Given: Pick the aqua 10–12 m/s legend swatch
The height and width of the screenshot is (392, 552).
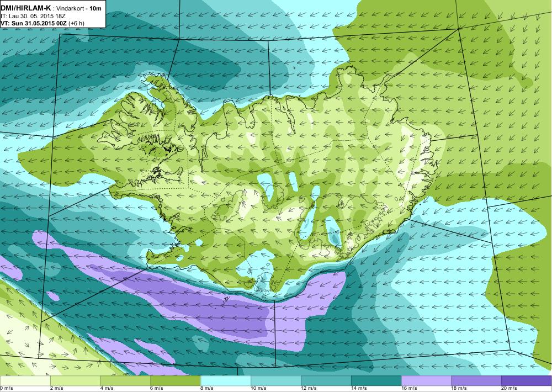Looking at the screenshot, I should coord(275,381).
